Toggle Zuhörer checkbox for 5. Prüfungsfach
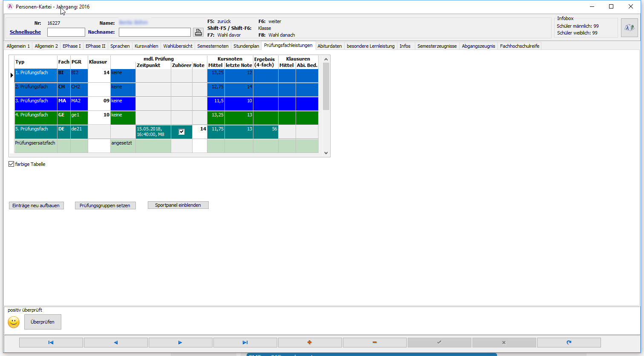Viewport: 644px width, 356px height. [181, 132]
